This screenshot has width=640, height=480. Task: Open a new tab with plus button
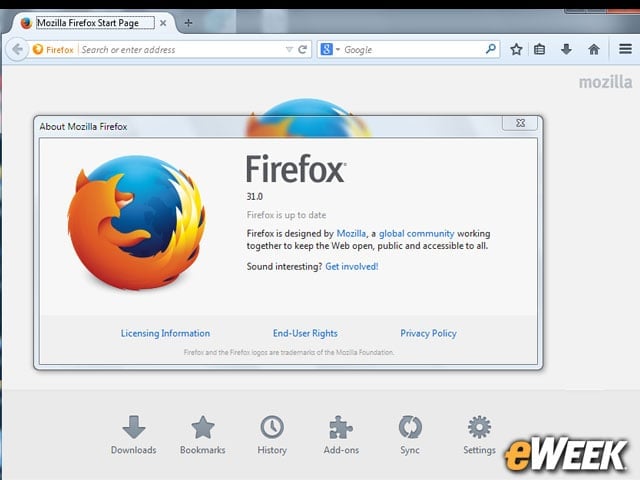188,23
